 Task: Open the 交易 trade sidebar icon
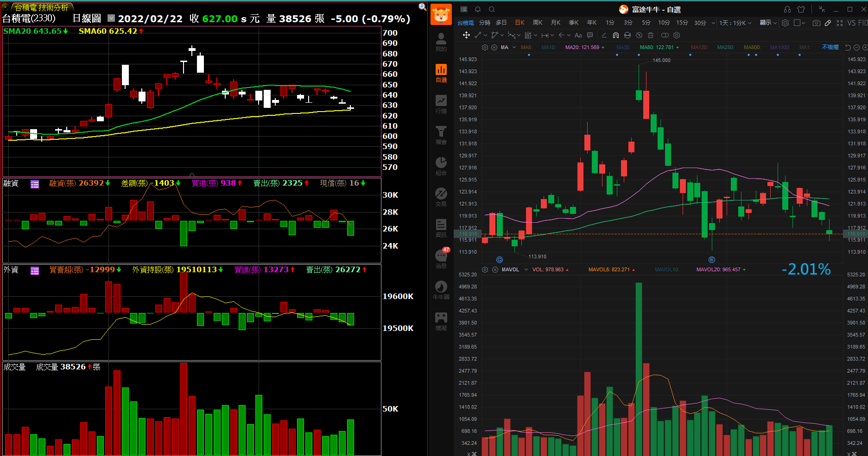pos(441,197)
